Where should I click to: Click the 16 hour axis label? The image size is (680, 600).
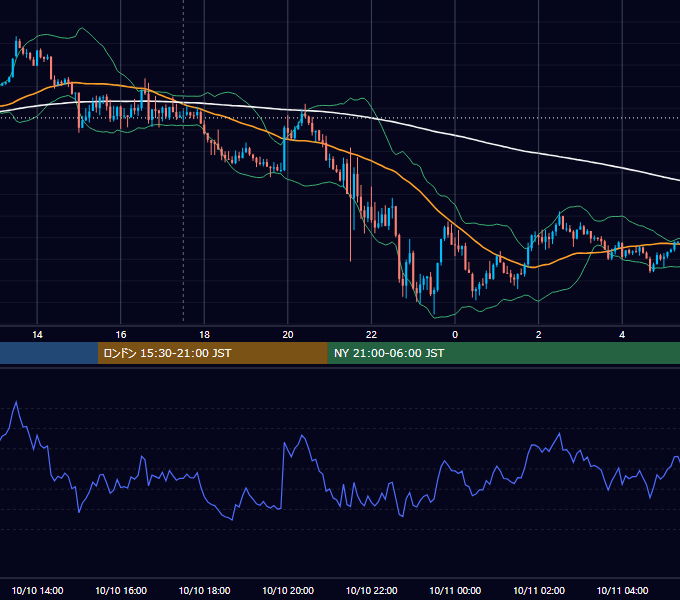point(121,335)
